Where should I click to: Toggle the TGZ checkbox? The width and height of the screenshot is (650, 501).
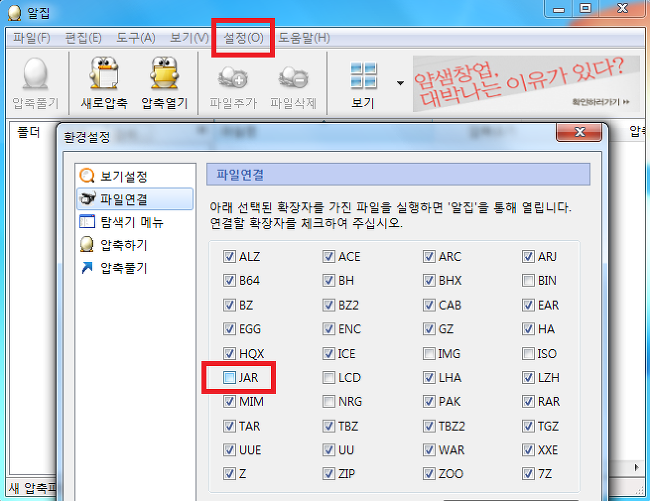click(x=528, y=426)
